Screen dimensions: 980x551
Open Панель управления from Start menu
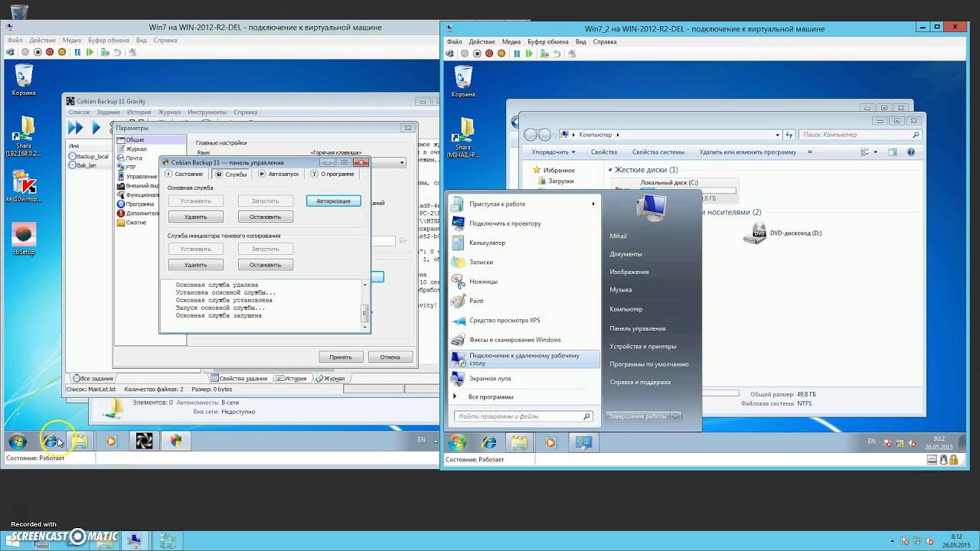(x=638, y=328)
